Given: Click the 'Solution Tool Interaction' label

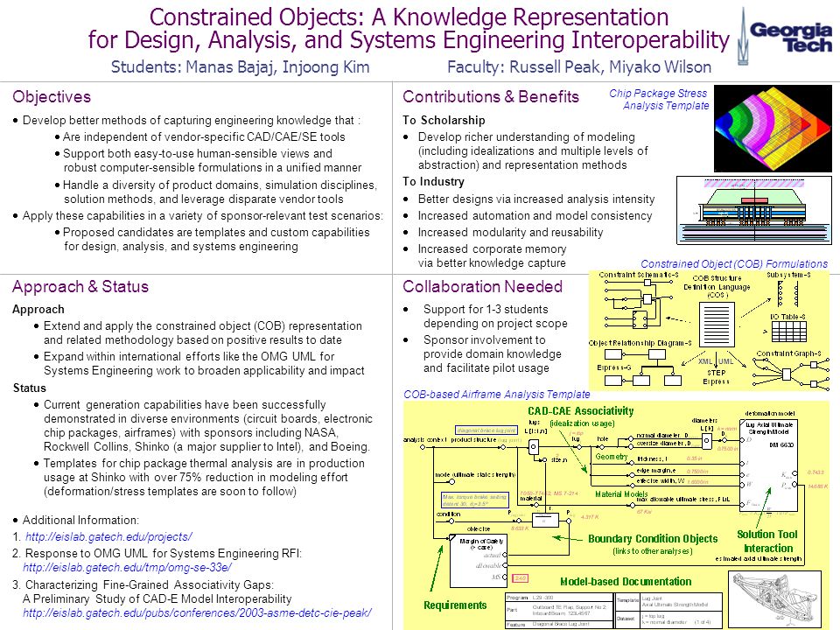Looking at the screenshot, I should point(767,541).
